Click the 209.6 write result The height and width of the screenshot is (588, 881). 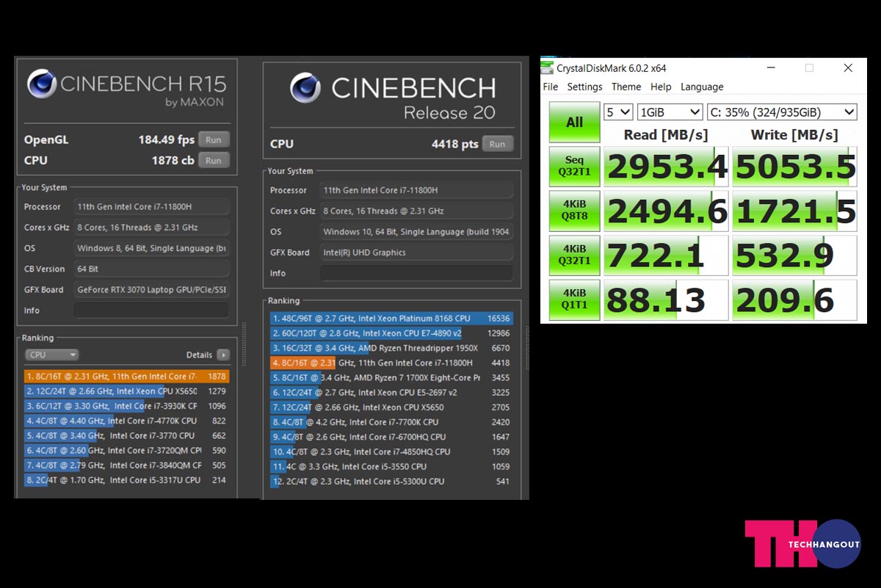(x=794, y=300)
